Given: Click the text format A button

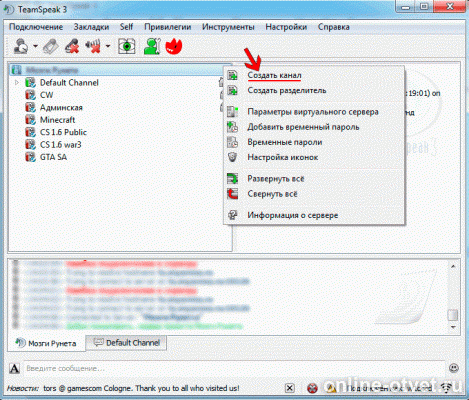Looking at the screenshot, I should tap(14, 368).
